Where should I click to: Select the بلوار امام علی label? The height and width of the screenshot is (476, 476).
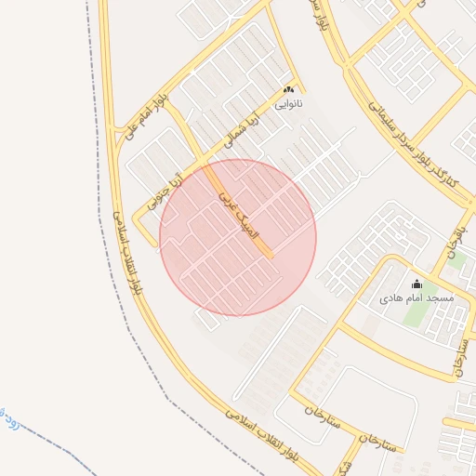pyautogui.click(x=146, y=116)
